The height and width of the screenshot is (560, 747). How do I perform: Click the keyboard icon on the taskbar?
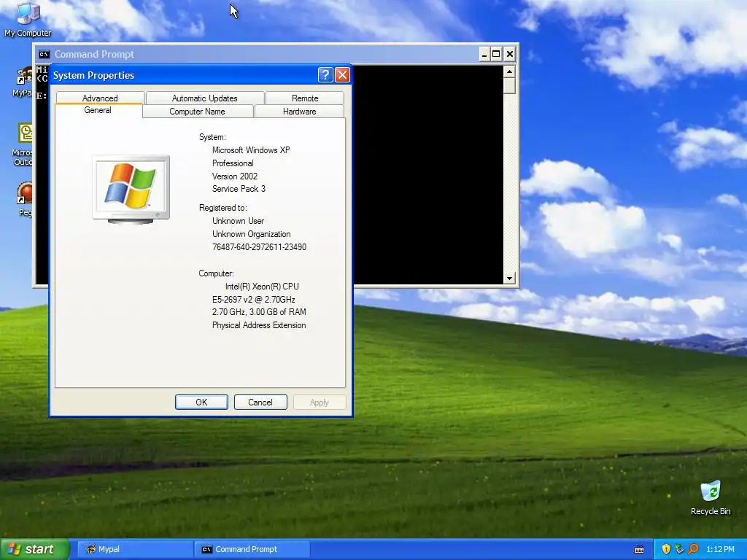tap(639, 550)
